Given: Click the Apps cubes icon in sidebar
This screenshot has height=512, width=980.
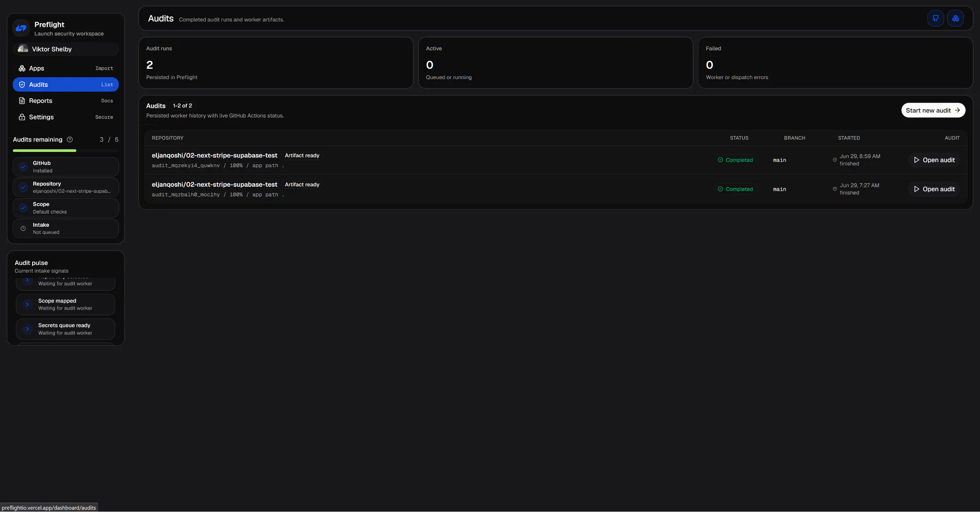Looking at the screenshot, I should coord(22,68).
